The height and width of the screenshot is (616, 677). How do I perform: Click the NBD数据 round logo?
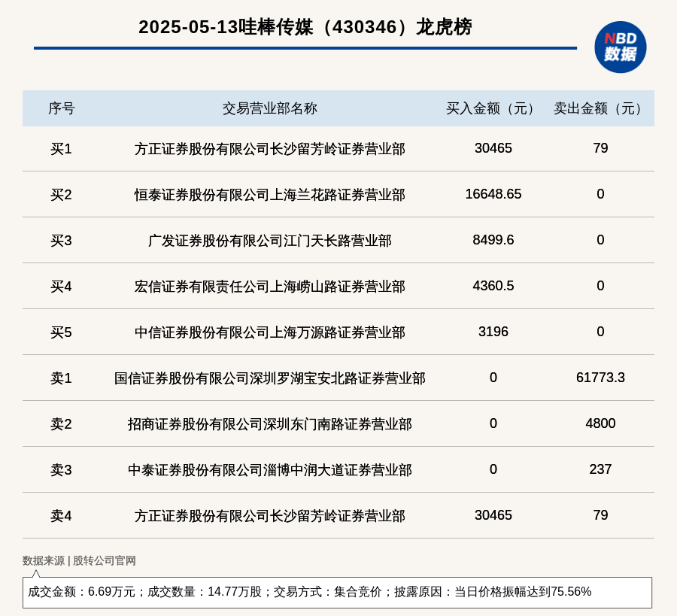pyautogui.click(x=620, y=47)
